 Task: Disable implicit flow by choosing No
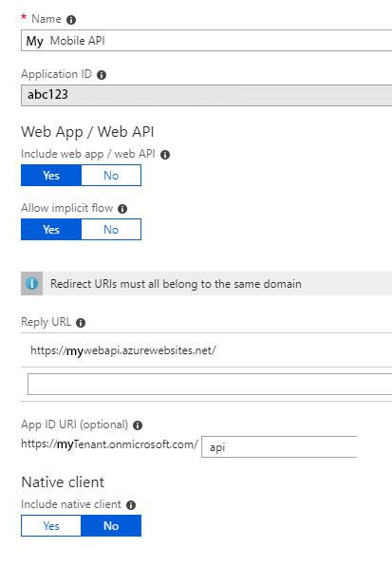tap(111, 230)
